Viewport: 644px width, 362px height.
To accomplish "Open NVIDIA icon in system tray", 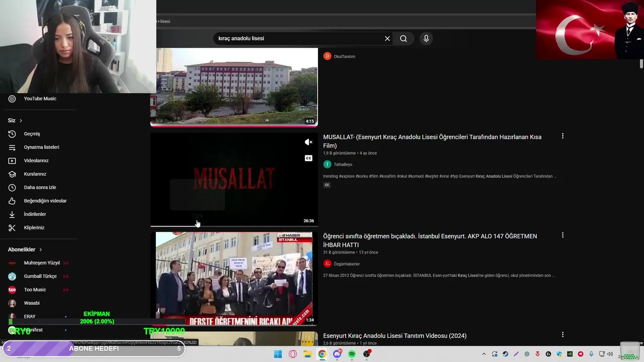I will click(570, 354).
